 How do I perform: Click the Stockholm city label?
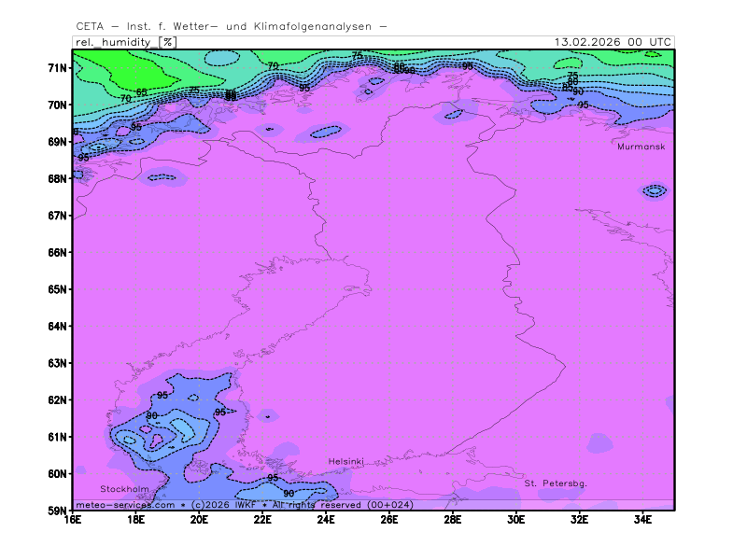click(124, 489)
